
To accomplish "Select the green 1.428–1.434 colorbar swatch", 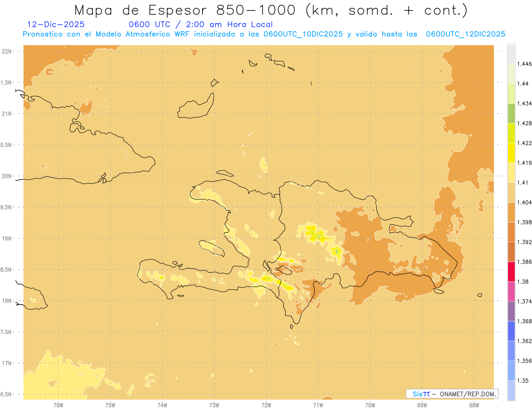I will pyautogui.click(x=512, y=114).
